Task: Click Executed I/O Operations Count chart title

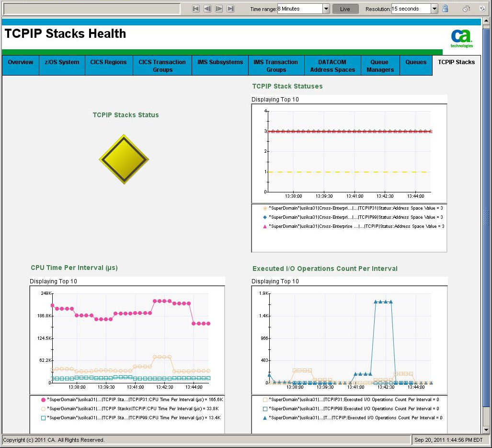Action: click(x=325, y=269)
